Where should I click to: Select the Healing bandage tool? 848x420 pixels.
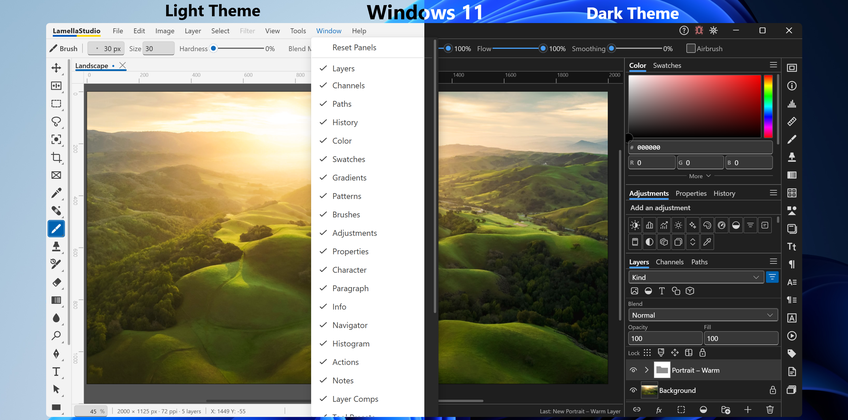point(56,211)
